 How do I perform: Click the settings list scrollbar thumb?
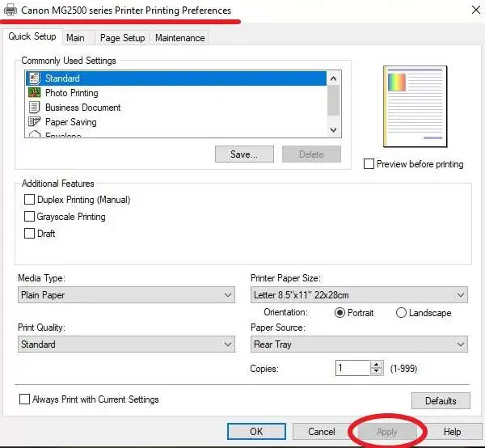pos(333,100)
